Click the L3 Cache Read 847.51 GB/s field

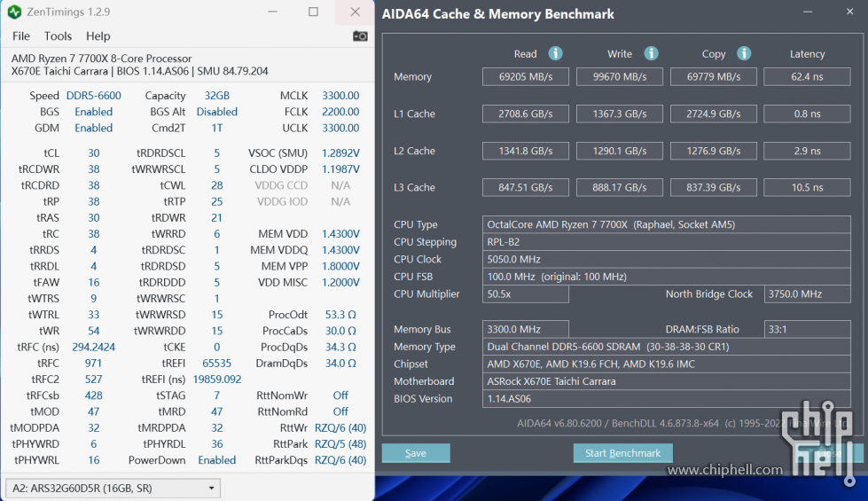point(526,187)
